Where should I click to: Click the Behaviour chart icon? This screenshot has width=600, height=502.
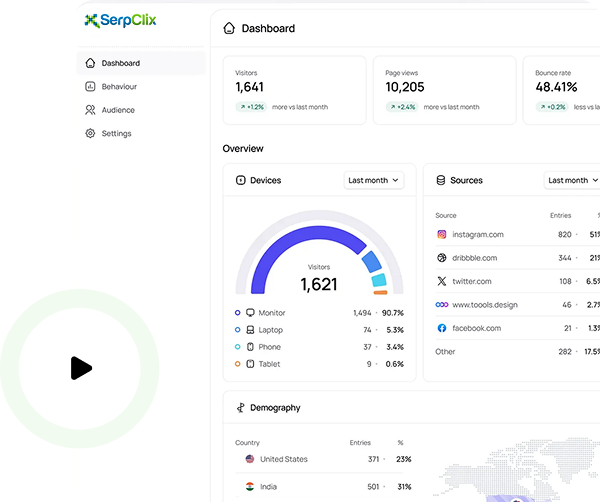pos(90,86)
